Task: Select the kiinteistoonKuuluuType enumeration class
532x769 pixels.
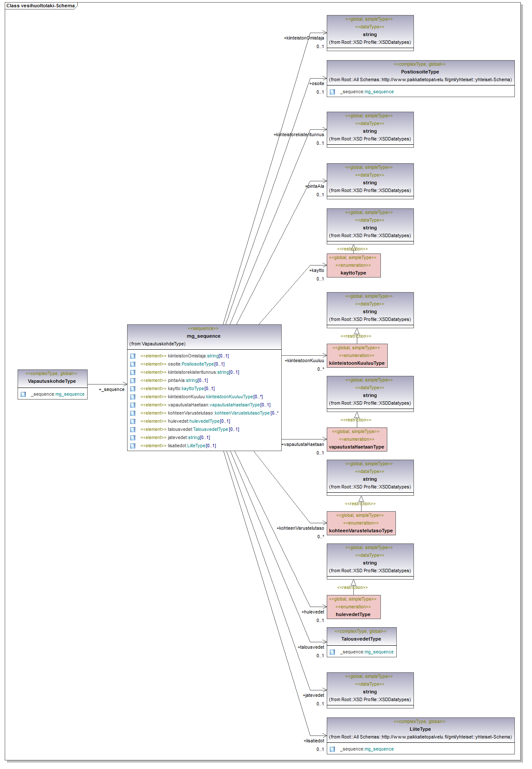Action: tap(357, 356)
